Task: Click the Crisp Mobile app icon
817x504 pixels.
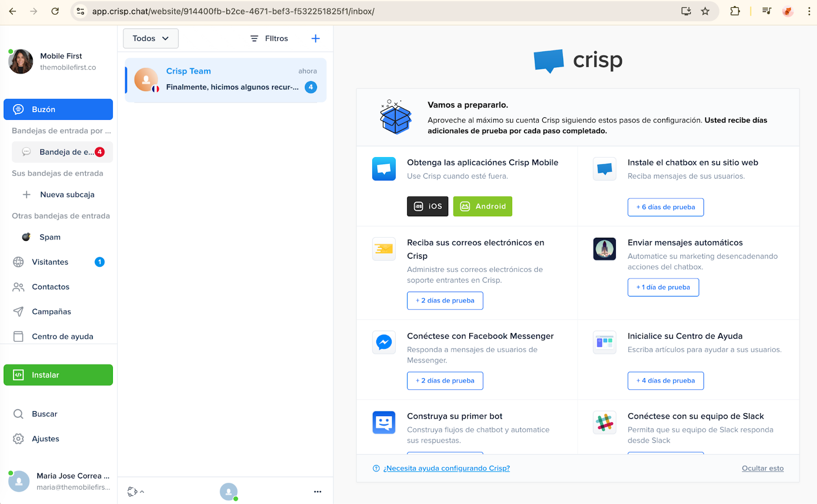Action: pyautogui.click(x=384, y=169)
